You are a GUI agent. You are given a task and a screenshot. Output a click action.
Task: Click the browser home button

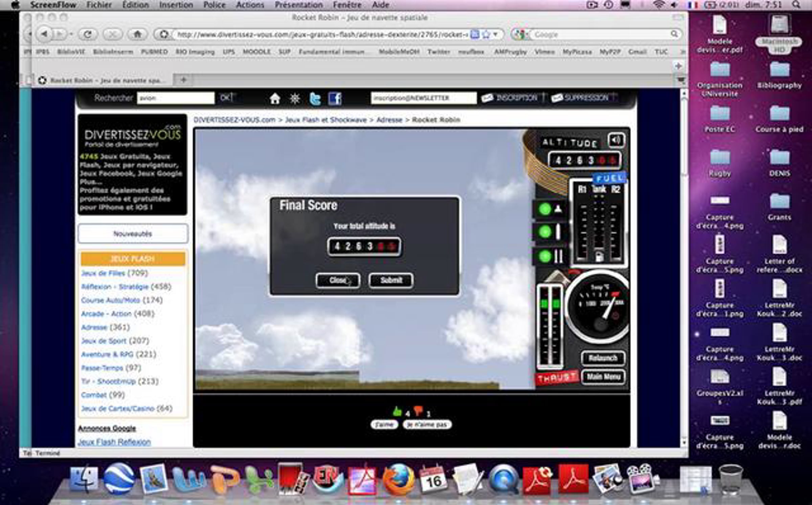(137, 34)
